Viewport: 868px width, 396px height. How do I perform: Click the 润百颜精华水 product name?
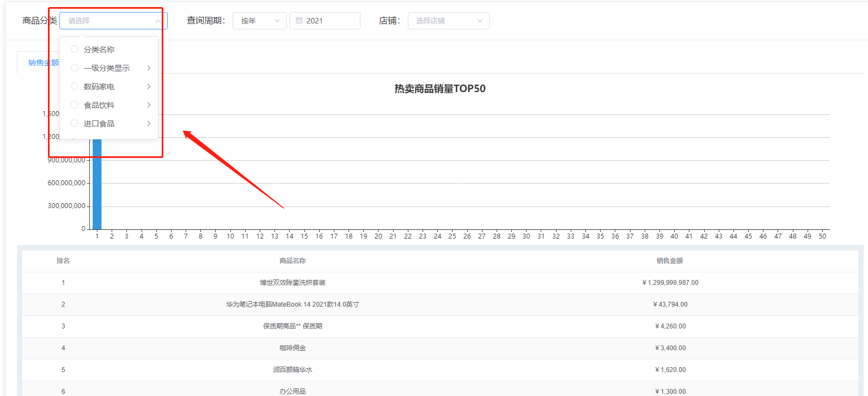(x=292, y=370)
